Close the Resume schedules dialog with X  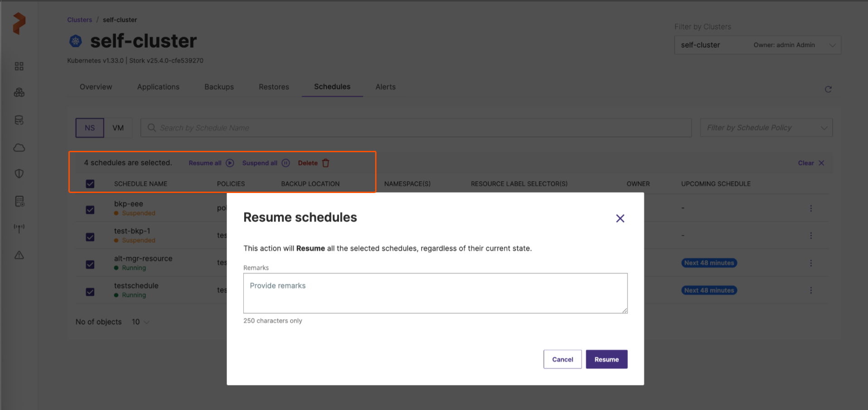pos(620,218)
